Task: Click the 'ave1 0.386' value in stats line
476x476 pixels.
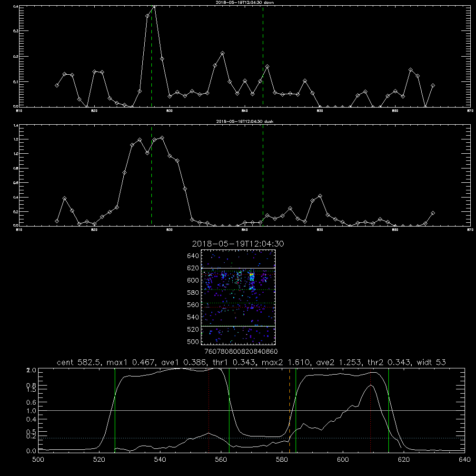Action: click(184, 362)
